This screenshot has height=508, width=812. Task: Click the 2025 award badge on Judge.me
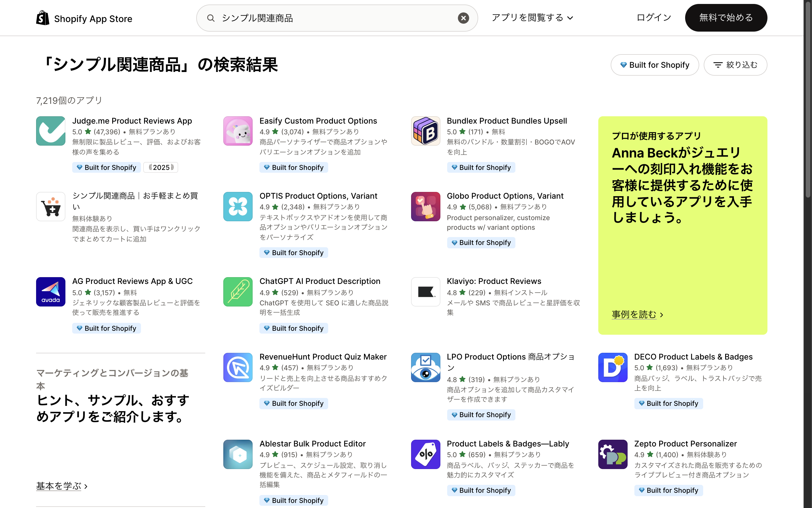[x=161, y=167]
